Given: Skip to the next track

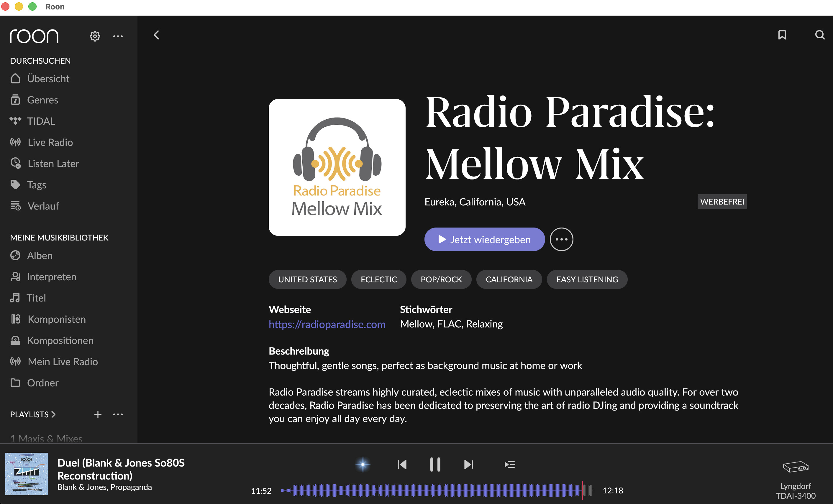Looking at the screenshot, I should point(468,465).
